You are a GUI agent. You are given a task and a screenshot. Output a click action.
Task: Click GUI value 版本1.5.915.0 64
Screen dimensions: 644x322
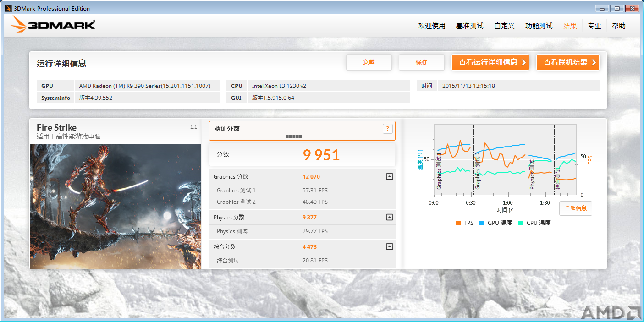pos(273,98)
